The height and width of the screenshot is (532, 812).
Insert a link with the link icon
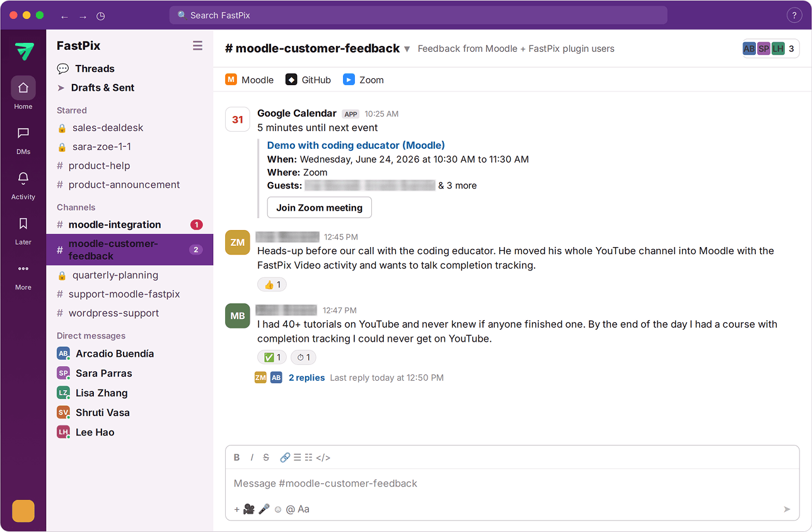tap(285, 458)
